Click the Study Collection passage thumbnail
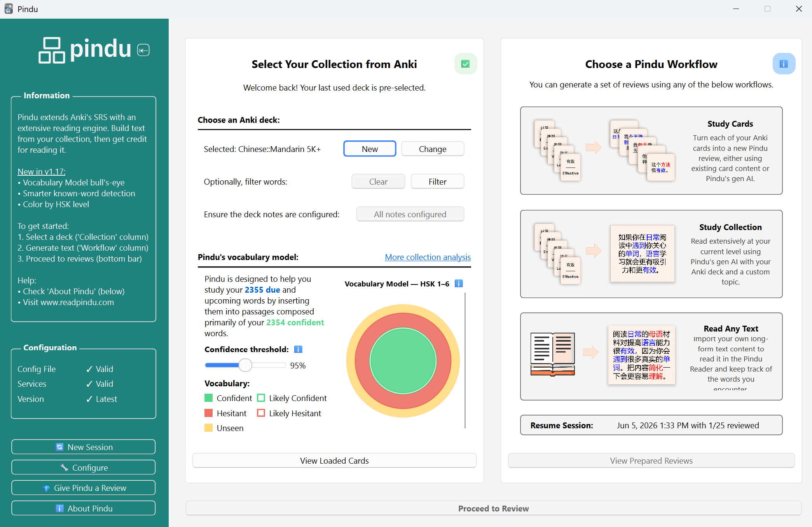Viewport: 812px width, 527px height. pyautogui.click(x=642, y=253)
